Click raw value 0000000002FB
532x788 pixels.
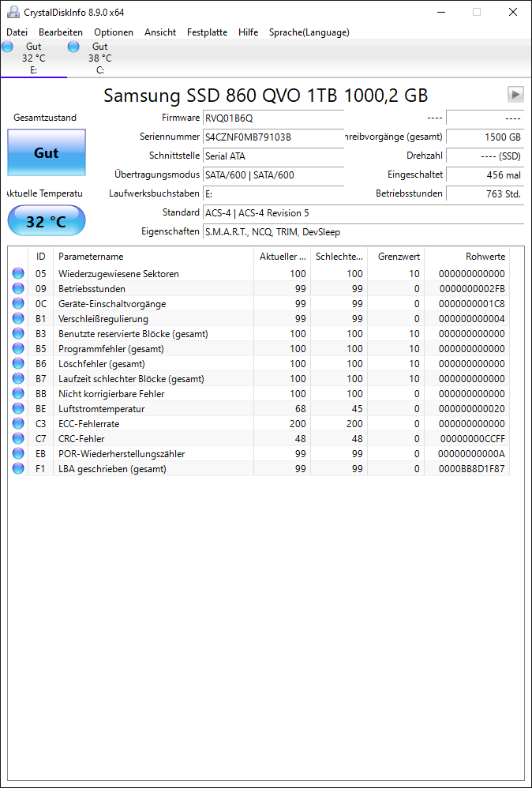[x=472, y=289]
